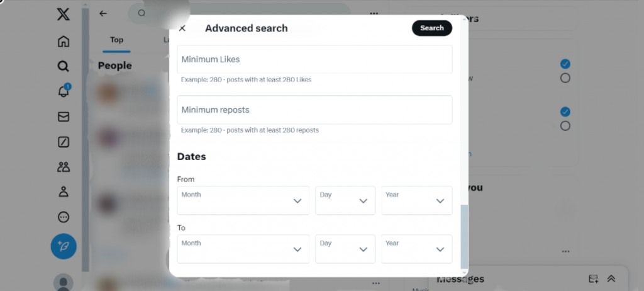Close the Advanced search dialog
Image resolution: width=644 pixels, height=291 pixels.
point(182,28)
